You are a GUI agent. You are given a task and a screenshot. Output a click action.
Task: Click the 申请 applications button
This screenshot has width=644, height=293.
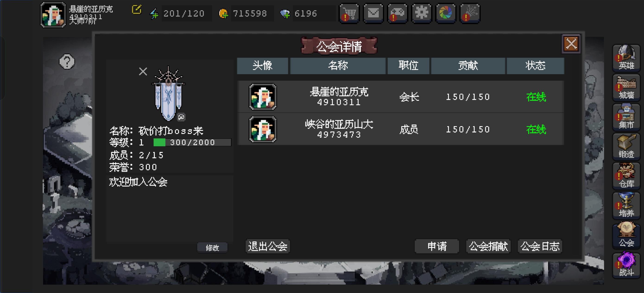(437, 246)
